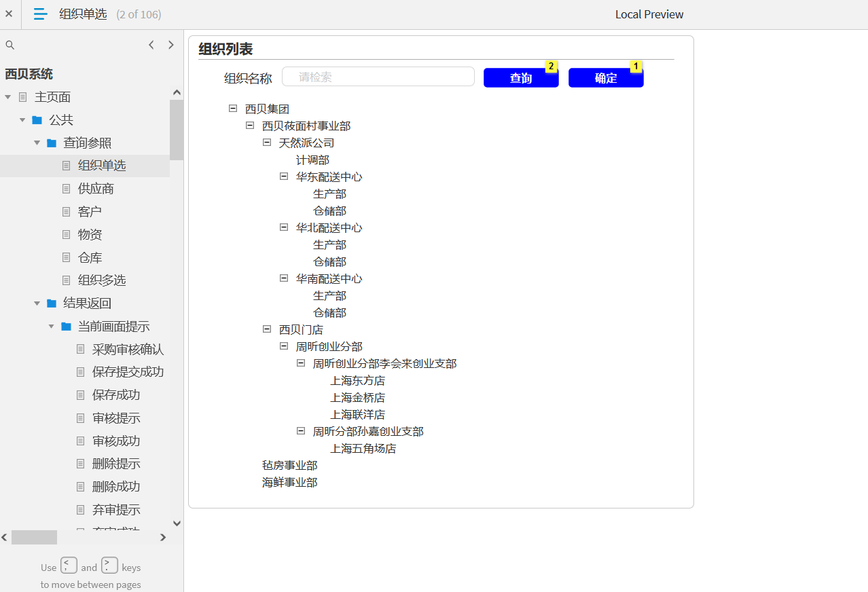Click the page icon beside 供应商
Screen dimensions: 868x592
66,189
